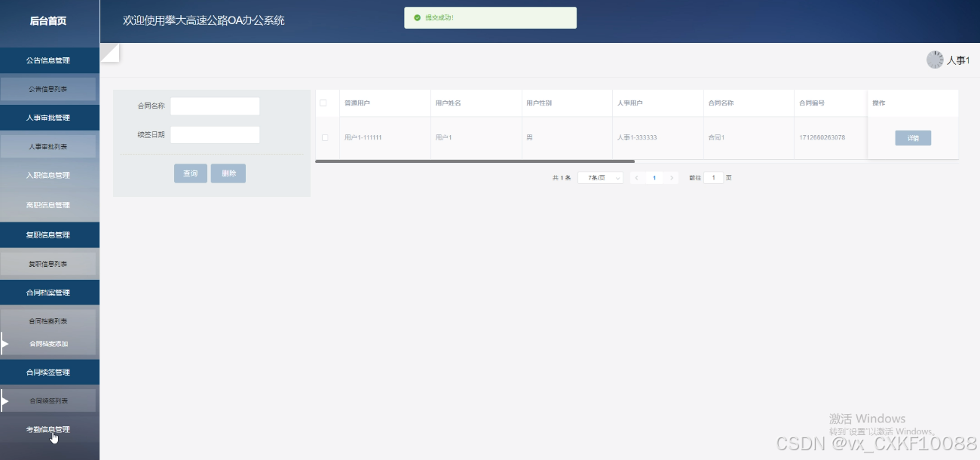Toggle the select-all checkbox in table header
980x460 pixels.
click(323, 103)
